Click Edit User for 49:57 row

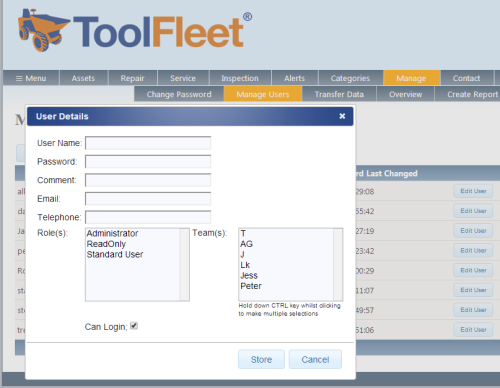(x=473, y=310)
